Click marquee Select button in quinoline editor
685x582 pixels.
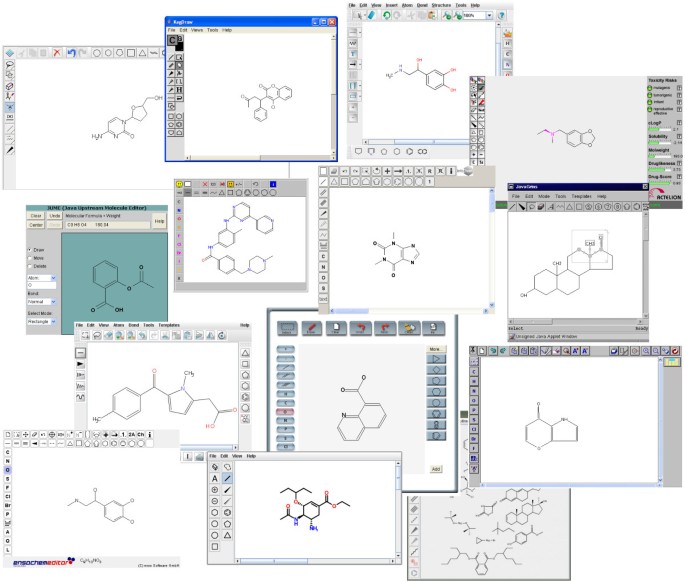click(287, 328)
